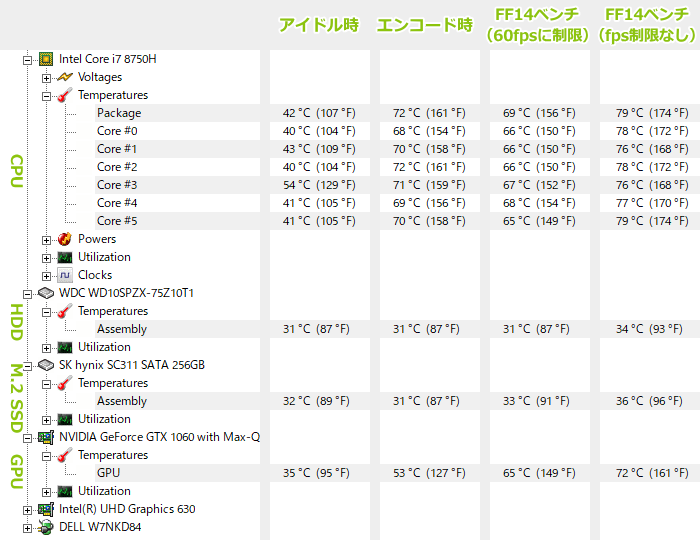Screen dimensions: 700x540
Task: Collapse the WDC WD10SPZX-75Z10T1 node
Action: click(x=27, y=294)
